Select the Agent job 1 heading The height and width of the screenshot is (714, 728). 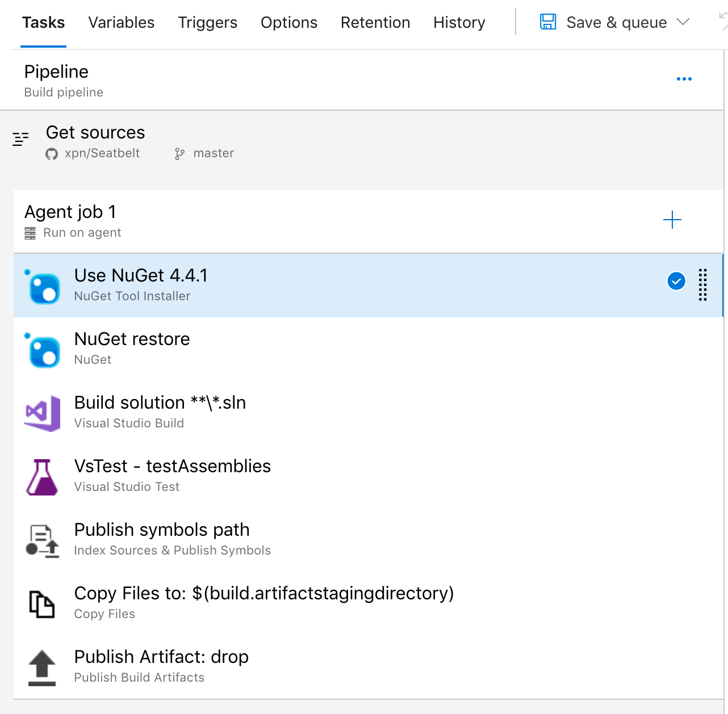pyautogui.click(x=70, y=212)
